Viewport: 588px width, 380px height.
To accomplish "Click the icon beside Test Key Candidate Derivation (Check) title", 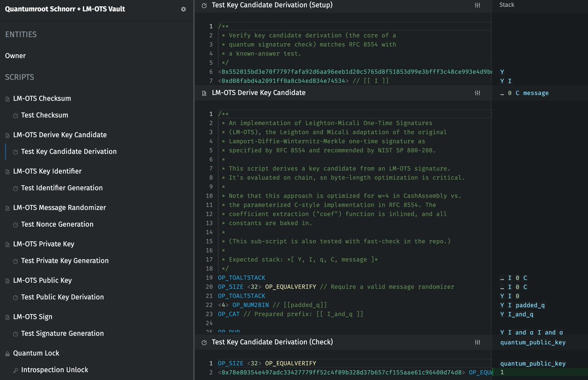I will 204,342.
